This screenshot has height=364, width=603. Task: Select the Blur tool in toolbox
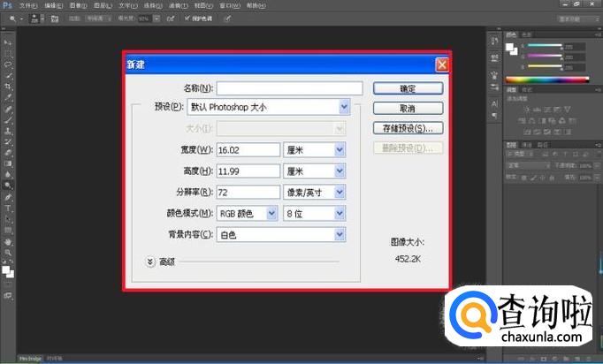[x=8, y=175]
